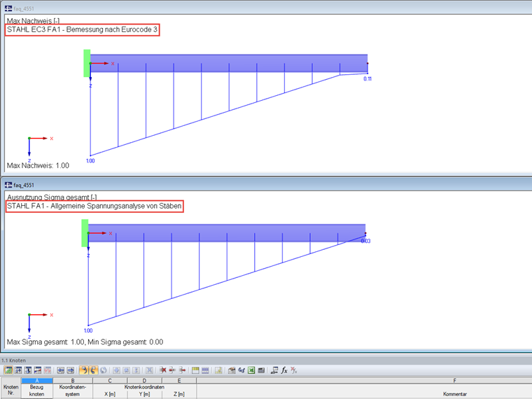Select column B header in Knoten table
This screenshot has height=399, width=532.
tap(73, 381)
